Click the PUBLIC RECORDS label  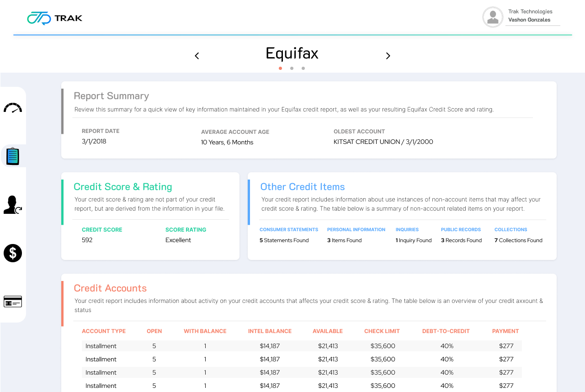coord(461,230)
